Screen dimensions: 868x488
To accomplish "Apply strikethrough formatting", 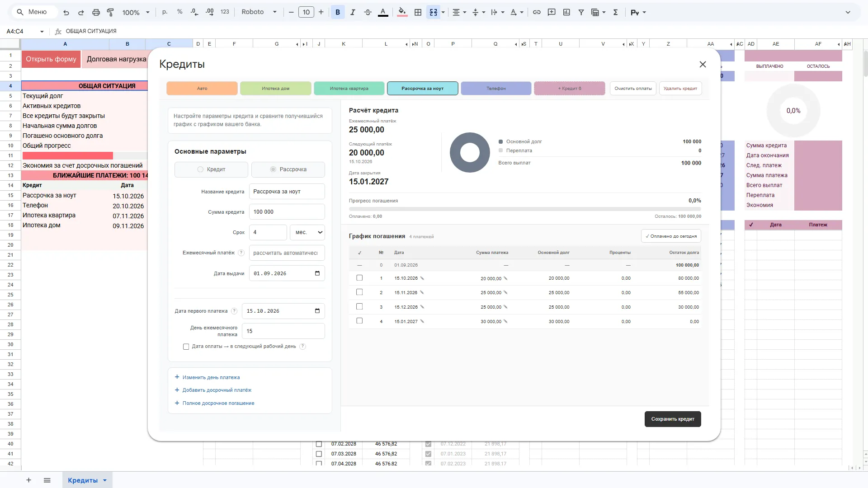I will click(x=368, y=12).
